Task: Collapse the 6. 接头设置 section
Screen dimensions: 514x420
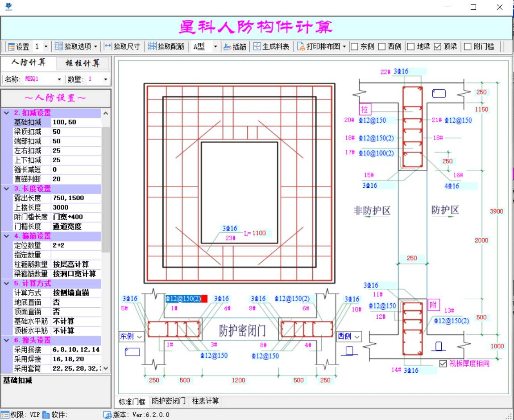Action: pyautogui.click(x=6, y=340)
